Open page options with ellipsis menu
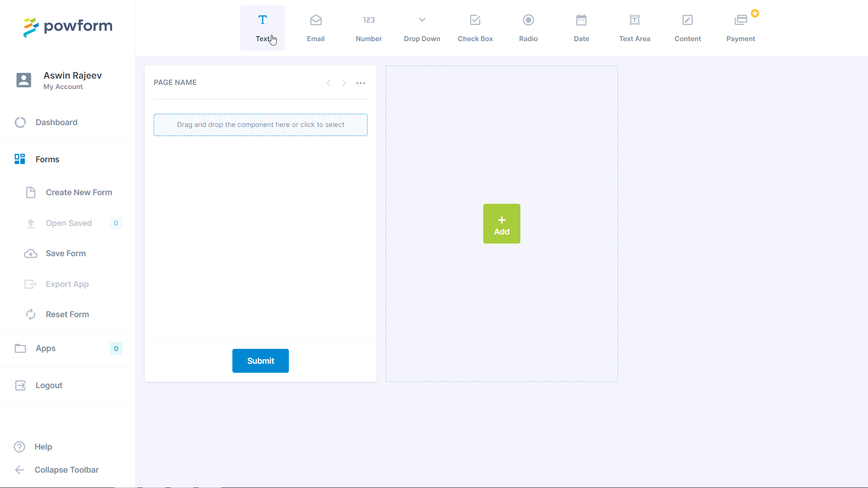This screenshot has width=868, height=488. pos(361,82)
